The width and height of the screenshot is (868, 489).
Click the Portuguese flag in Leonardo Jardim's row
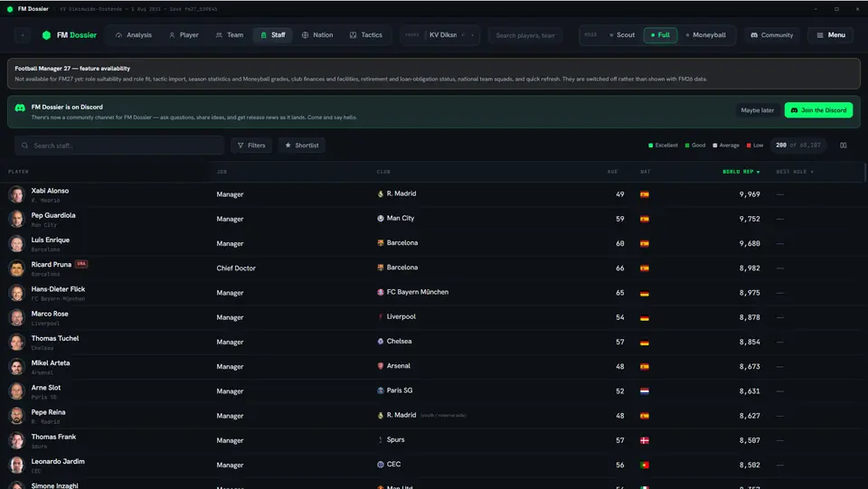[645, 465]
